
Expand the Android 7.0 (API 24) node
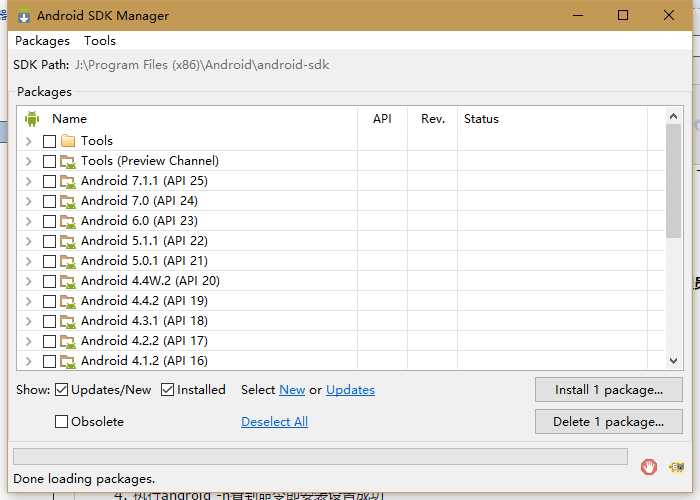pos(29,201)
